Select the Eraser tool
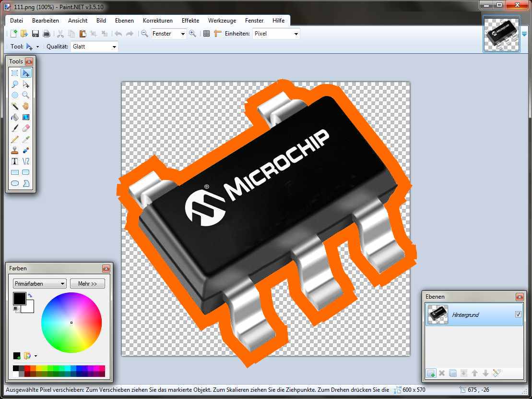 coord(26,128)
